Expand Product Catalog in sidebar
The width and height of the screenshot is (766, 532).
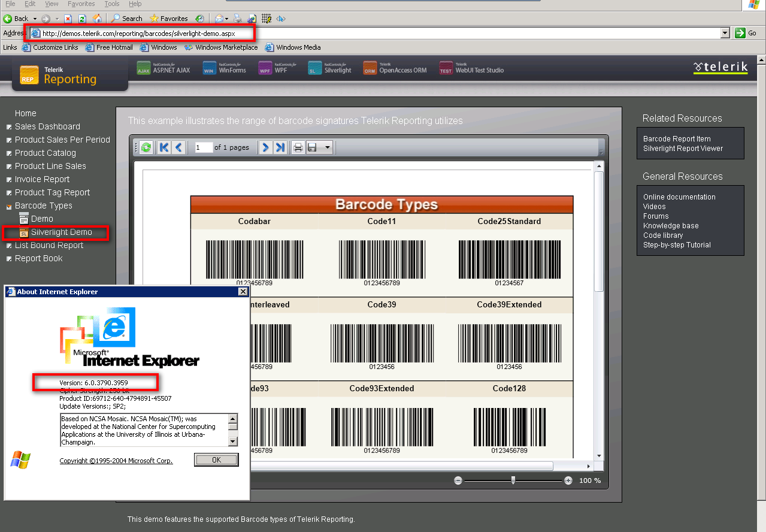point(8,153)
